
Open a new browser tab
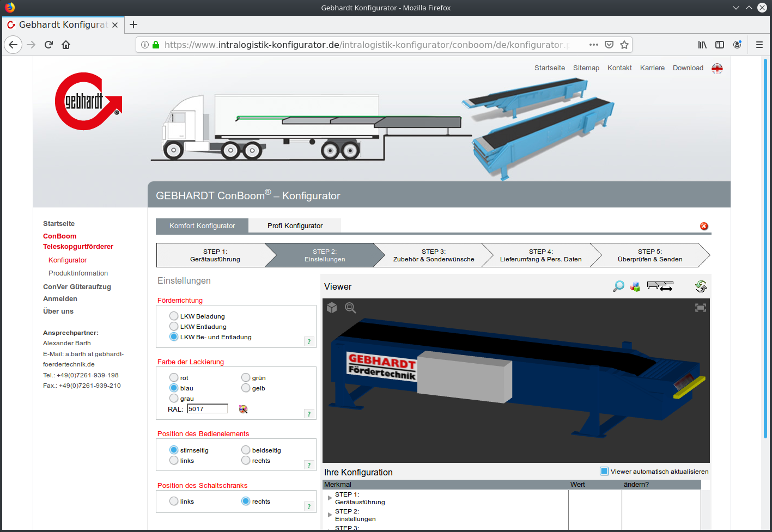point(133,25)
